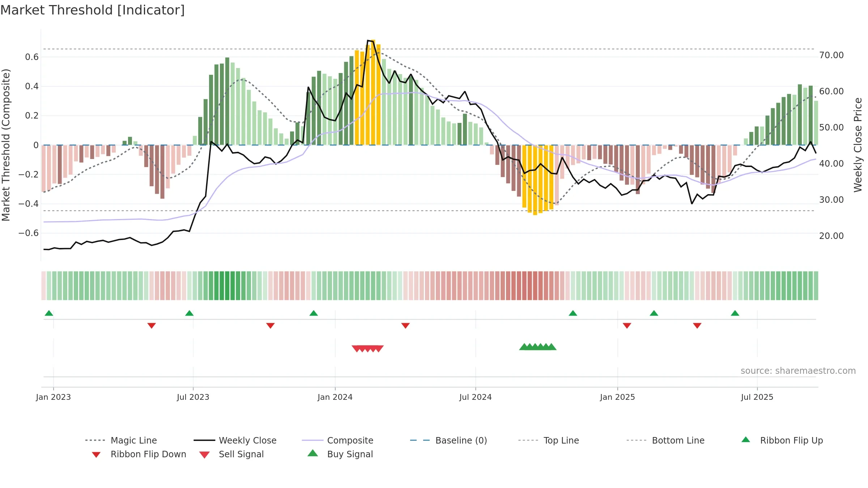The image size is (868, 488).
Task: Toggle the Baseline (0) legend entry
Action: point(448,440)
